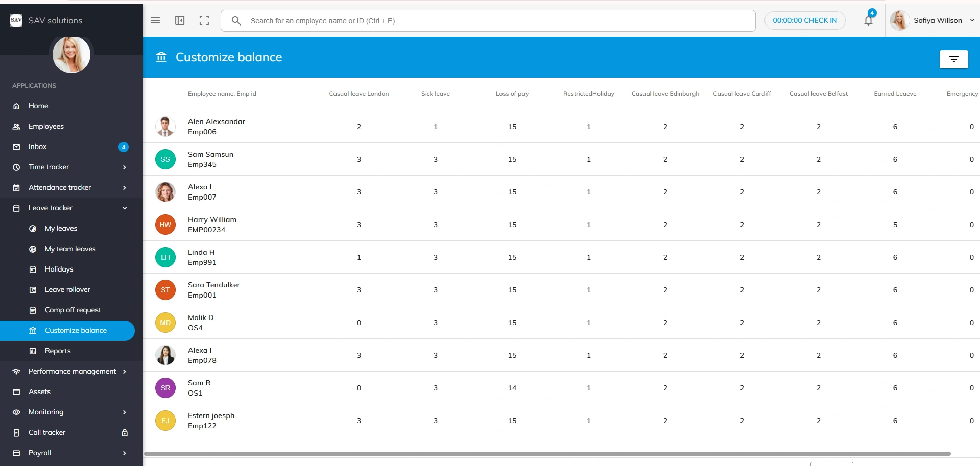This screenshot has width=980, height=466.
Task: Open the Employees menu item
Action: [x=46, y=127]
